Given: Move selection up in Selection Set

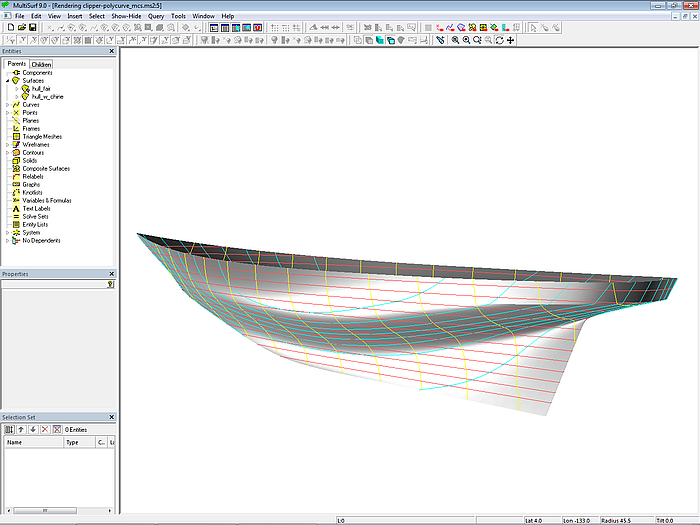Looking at the screenshot, I should click(x=21, y=429).
